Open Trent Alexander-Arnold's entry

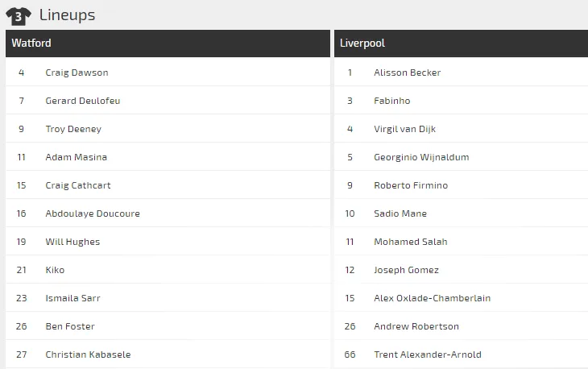click(x=427, y=354)
